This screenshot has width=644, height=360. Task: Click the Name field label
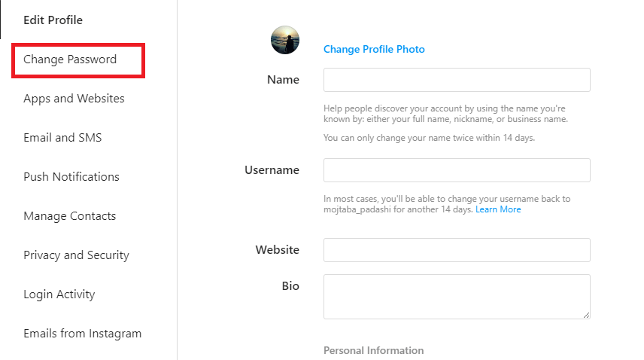click(x=283, y=80)
